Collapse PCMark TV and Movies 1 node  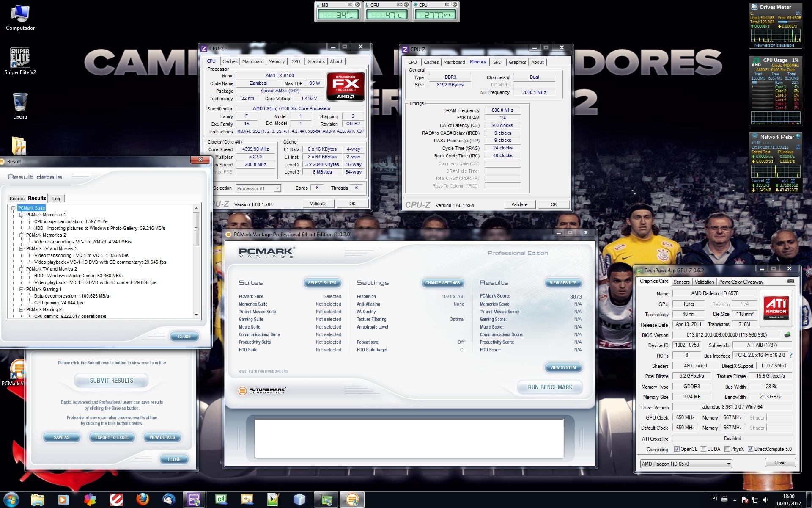[21, 248]
